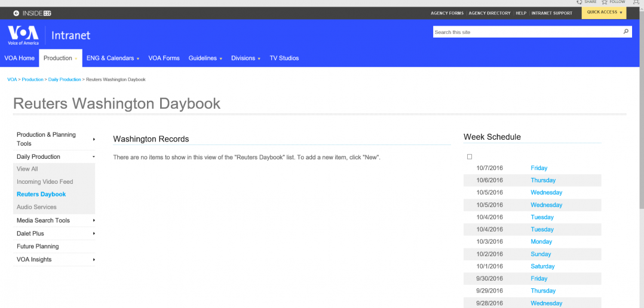Expand the VOA Insights submenu arrow

click(x=94, y=260)
